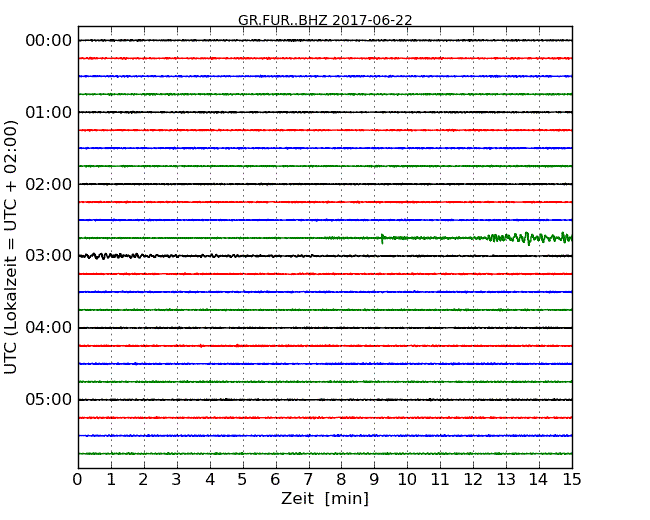Viewport: 650px width, 520px height.
Task: Click the 03:00 time label
Action: coord(49,256)
